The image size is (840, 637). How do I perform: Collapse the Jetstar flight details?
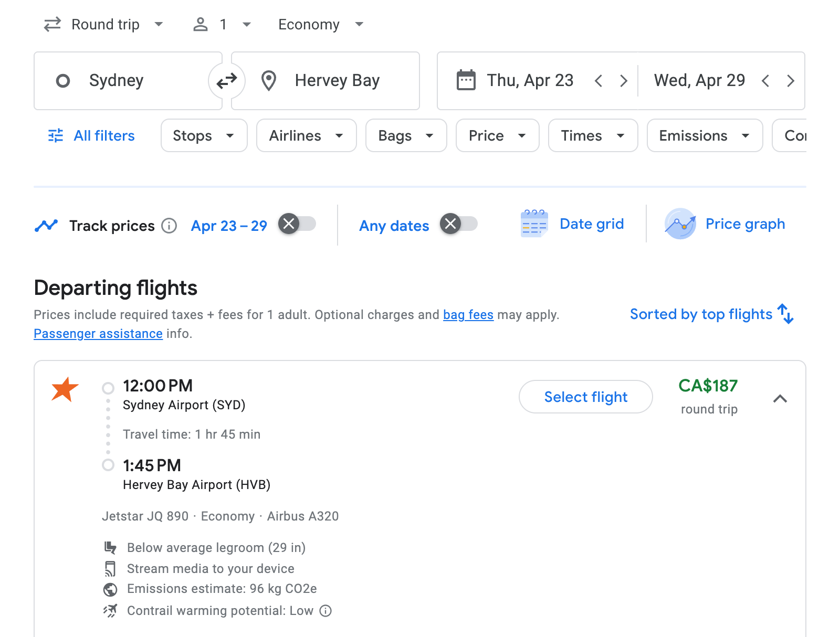pos(781,399)
